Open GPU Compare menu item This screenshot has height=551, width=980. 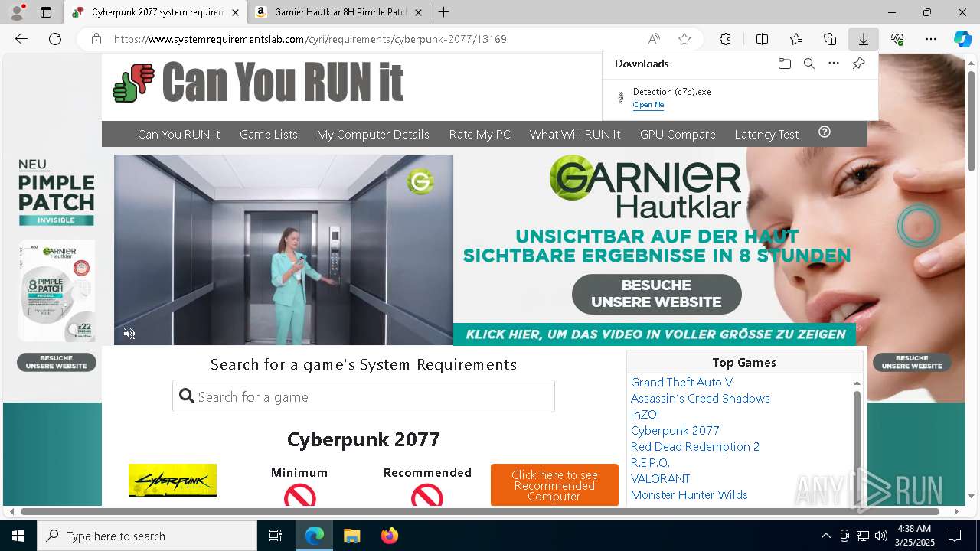678,134
